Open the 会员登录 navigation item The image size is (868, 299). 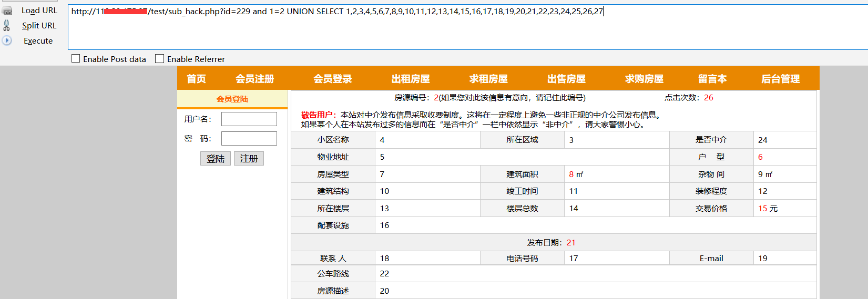coord(333,79)
